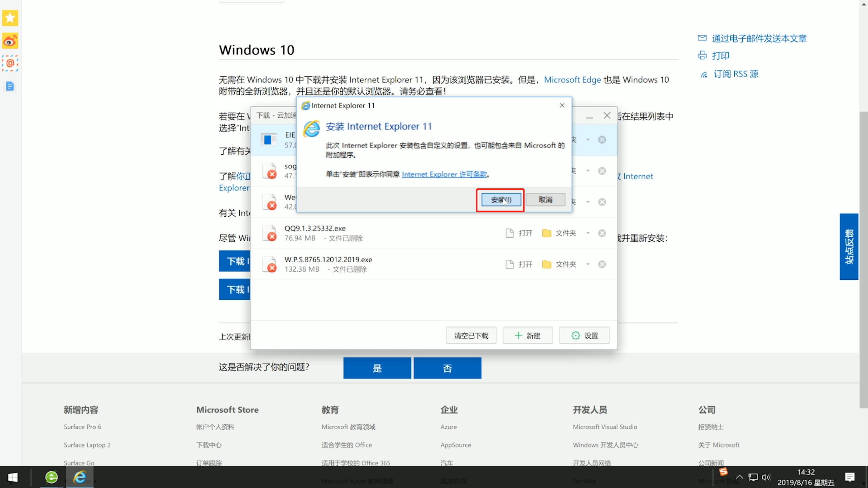Click the Sogou input method tray icon

point(723,472)
